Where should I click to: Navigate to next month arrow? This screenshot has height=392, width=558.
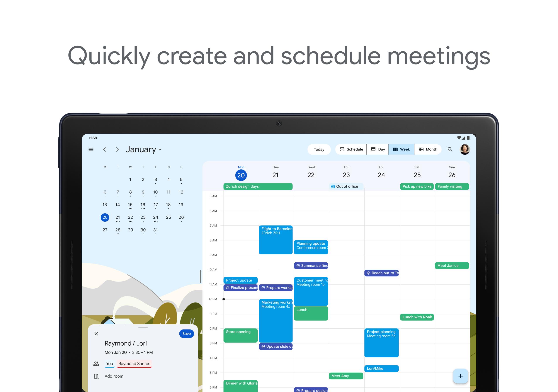coord(117,149)
